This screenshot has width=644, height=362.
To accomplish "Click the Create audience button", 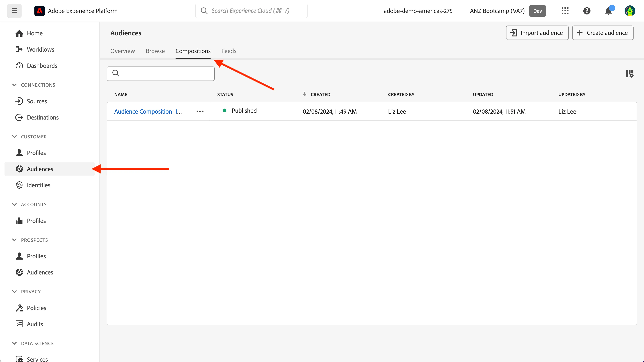I will [603, 33].
